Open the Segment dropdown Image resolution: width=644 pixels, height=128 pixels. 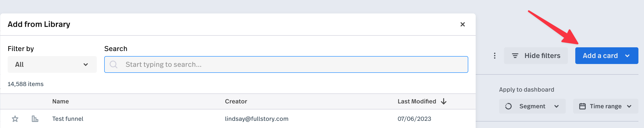(532, 106)
